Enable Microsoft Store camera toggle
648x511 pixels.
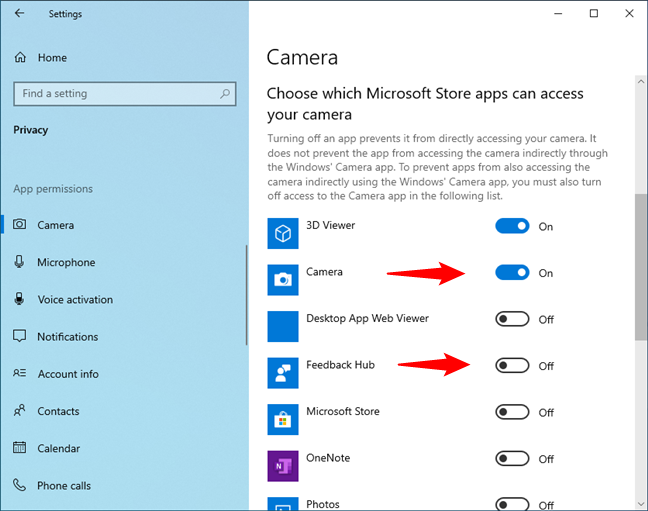click(512, 412)
